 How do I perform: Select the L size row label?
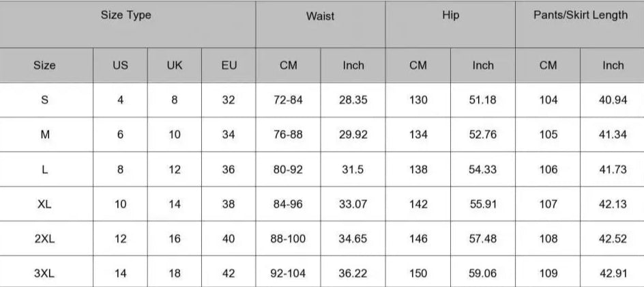[45, 169]
